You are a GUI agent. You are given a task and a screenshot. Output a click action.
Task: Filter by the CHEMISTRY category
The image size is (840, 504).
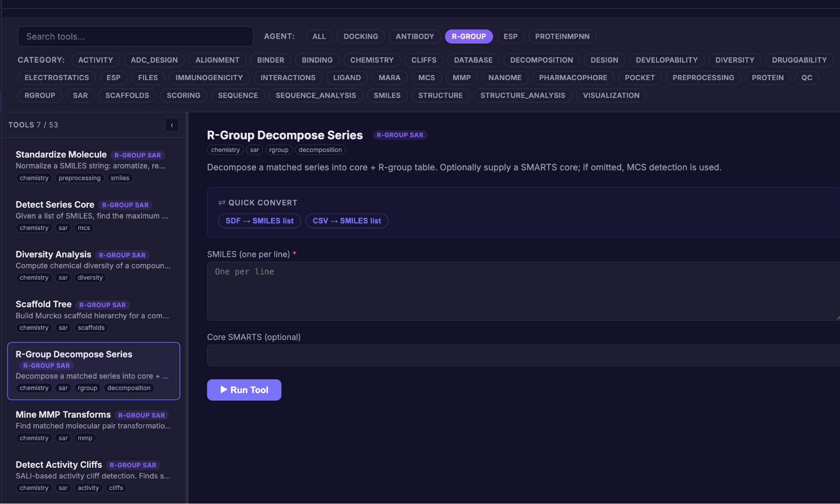[x=371, y=60]
